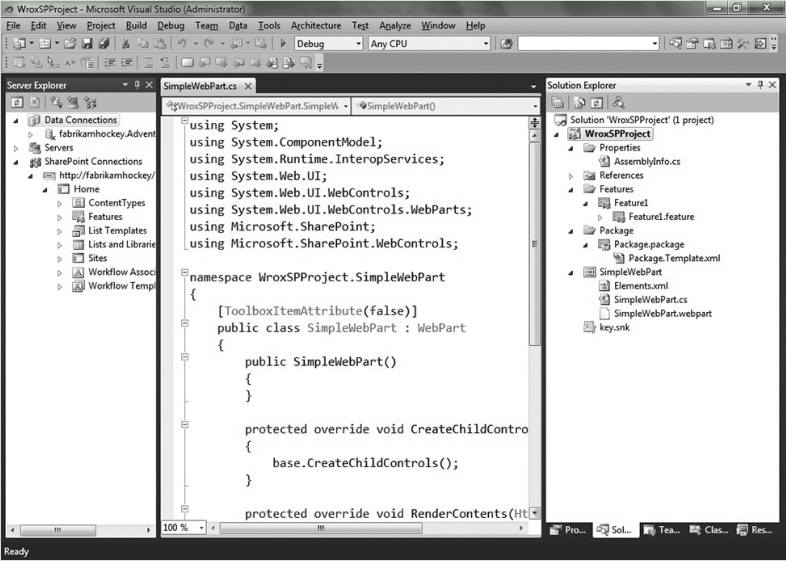This screenshot has width=786, height=561.
Task: Open the File menu
Action: (x=13, y=26)
